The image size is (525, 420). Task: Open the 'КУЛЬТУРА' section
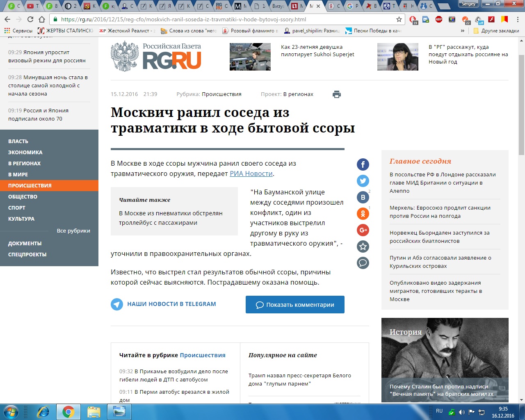21,219
